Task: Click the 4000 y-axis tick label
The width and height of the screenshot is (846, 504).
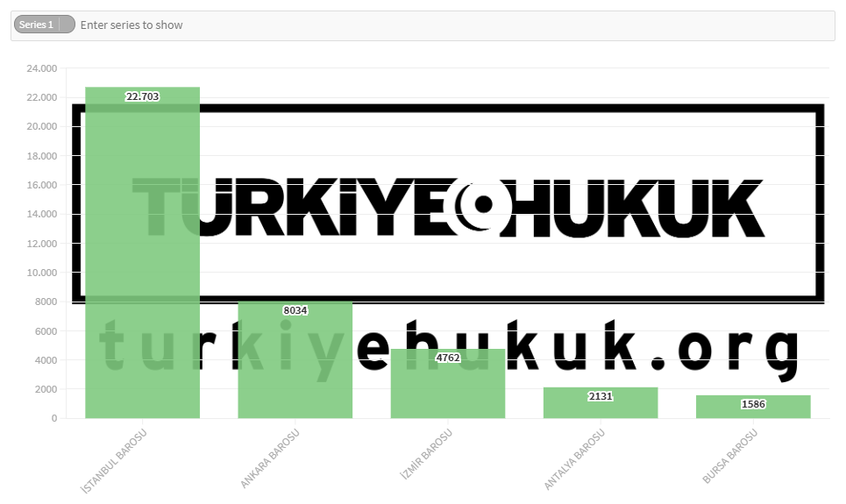Action: [46, 360]
